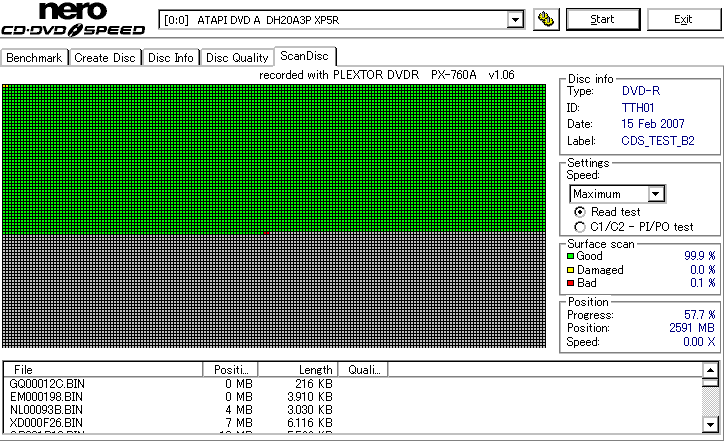This screenshot has width=724, height=441.
Task: Click the yellow Damaged legend square
Action: [x=571, y=270]
